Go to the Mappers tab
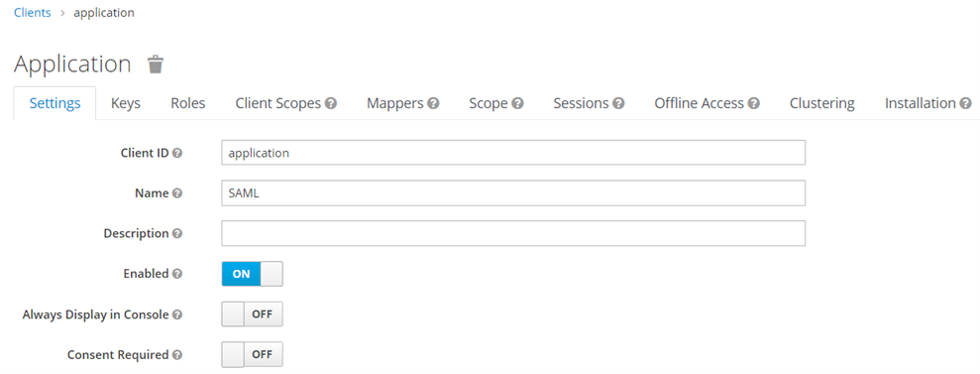Image resolution: width=980 pixels, height=374 pixels. [403, 103]
